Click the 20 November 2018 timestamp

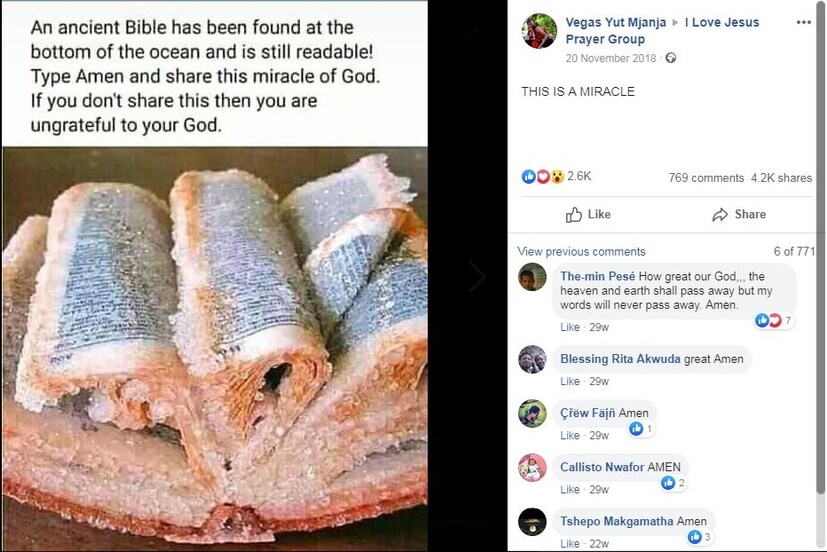coord(608,58)
